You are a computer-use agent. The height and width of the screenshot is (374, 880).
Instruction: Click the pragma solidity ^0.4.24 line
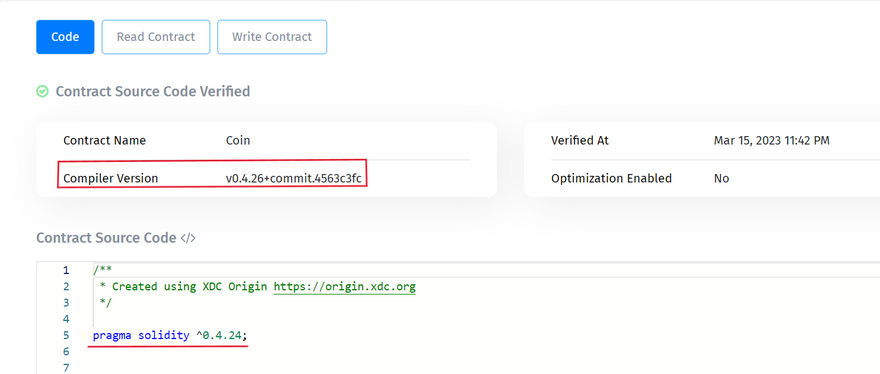point(170,336)
